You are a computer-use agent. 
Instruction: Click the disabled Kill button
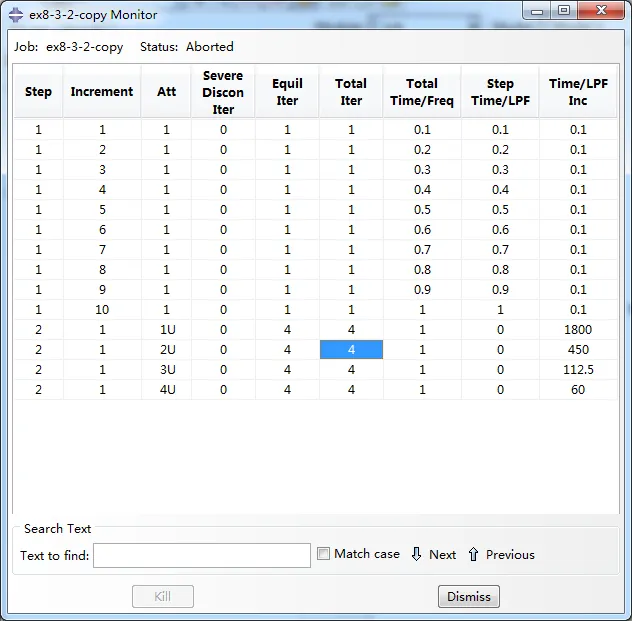tap(163, 596)
